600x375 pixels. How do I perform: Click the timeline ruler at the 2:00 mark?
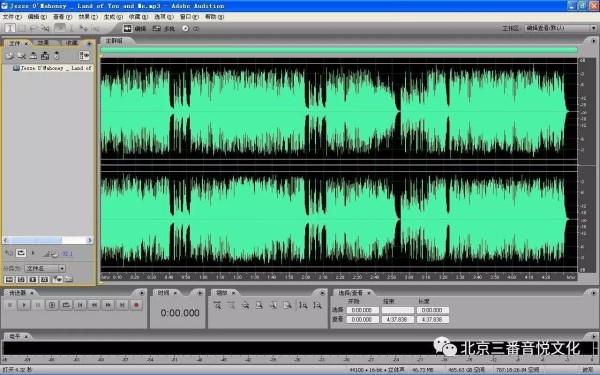coord(306,277)
